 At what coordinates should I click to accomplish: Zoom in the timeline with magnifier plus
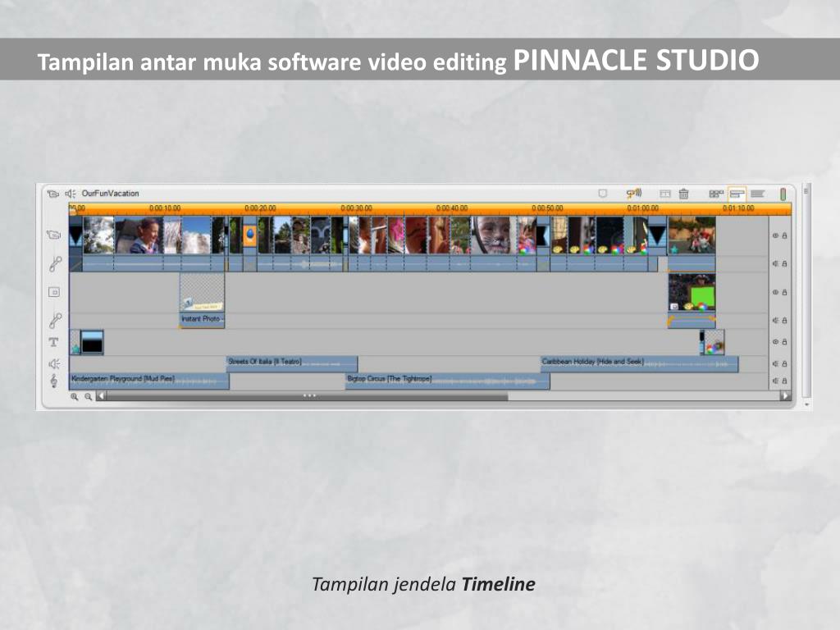click(x=74, y=396)
